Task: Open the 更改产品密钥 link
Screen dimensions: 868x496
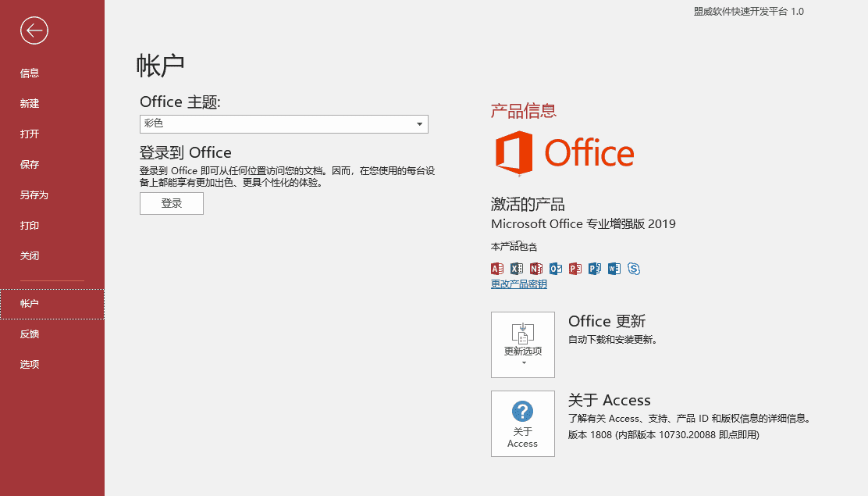Action: click(519, 284)
